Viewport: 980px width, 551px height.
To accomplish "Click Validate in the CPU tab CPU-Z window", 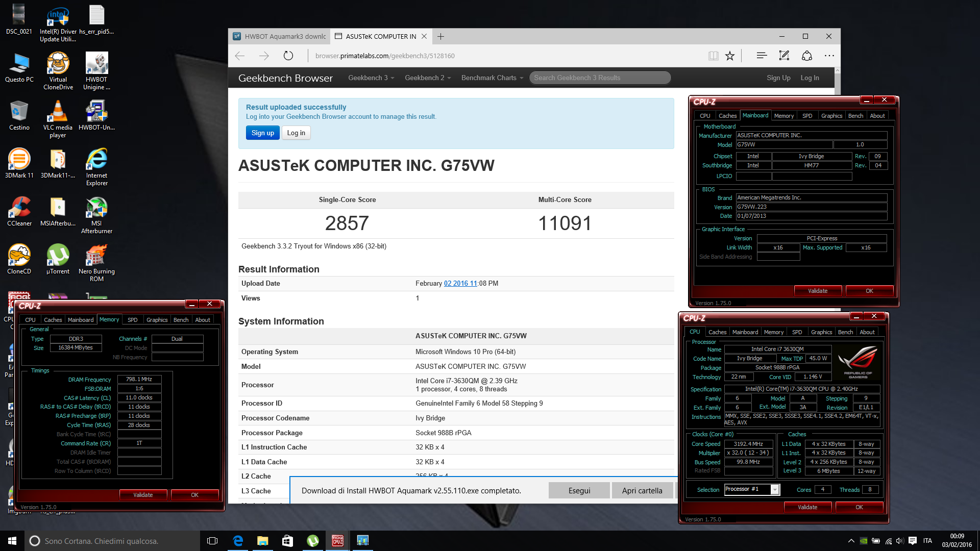I will (807, 507).
